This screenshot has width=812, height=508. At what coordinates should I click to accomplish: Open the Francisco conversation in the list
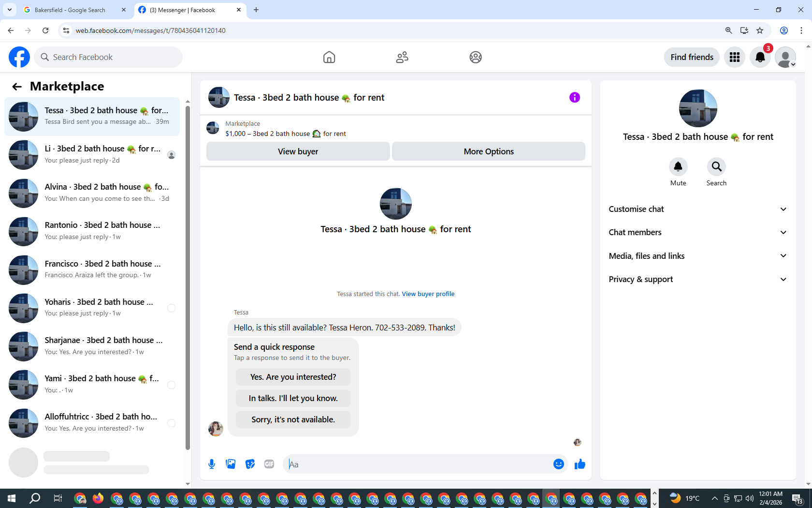[92, 269]
